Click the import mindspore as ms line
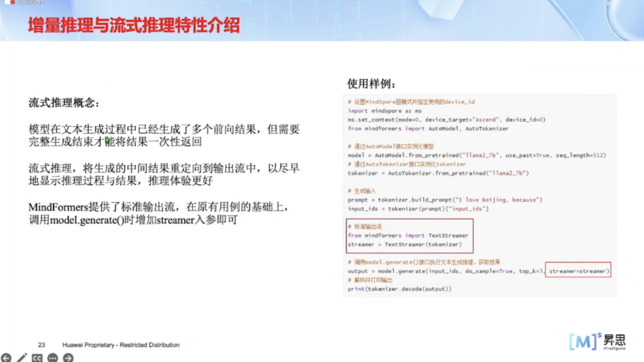Image resolution: width=644 pixels, height=362 pixels. pyautogui.click(x=384, y=111)
